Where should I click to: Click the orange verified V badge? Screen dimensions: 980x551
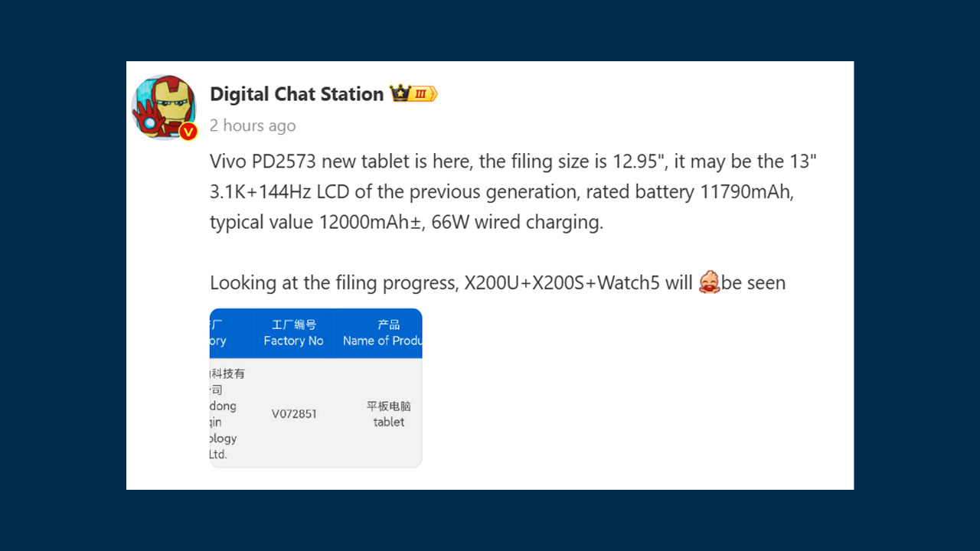coord(188,132)
